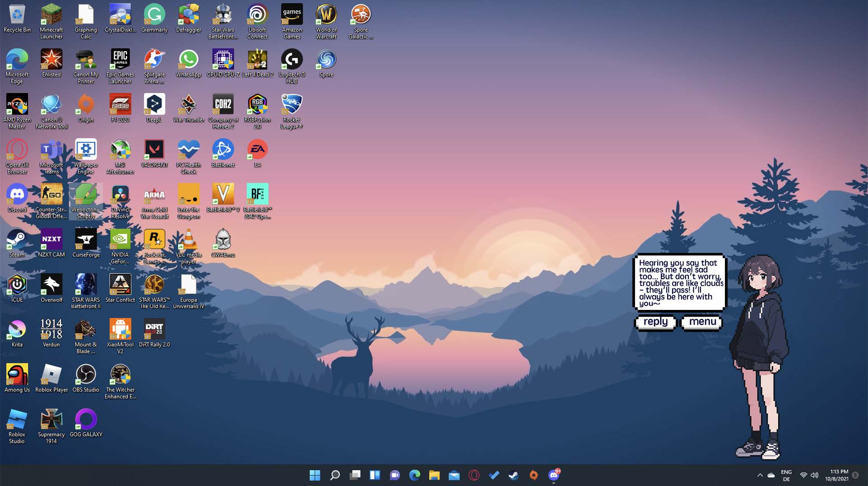Viewport: 868px width, 486px height.
Task: Open the ENG DE language switcher
Action: click(786, 475)
